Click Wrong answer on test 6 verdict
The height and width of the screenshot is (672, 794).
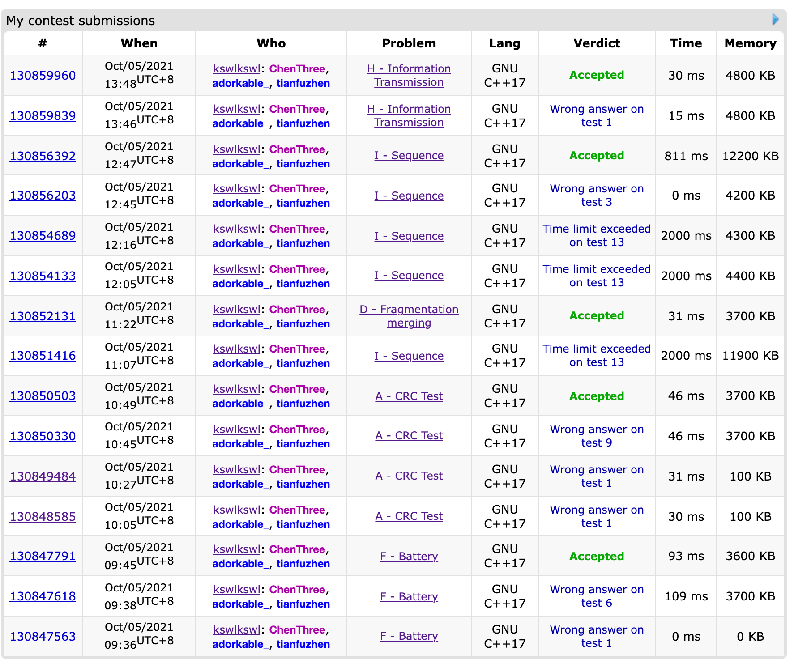coord(596,596)
